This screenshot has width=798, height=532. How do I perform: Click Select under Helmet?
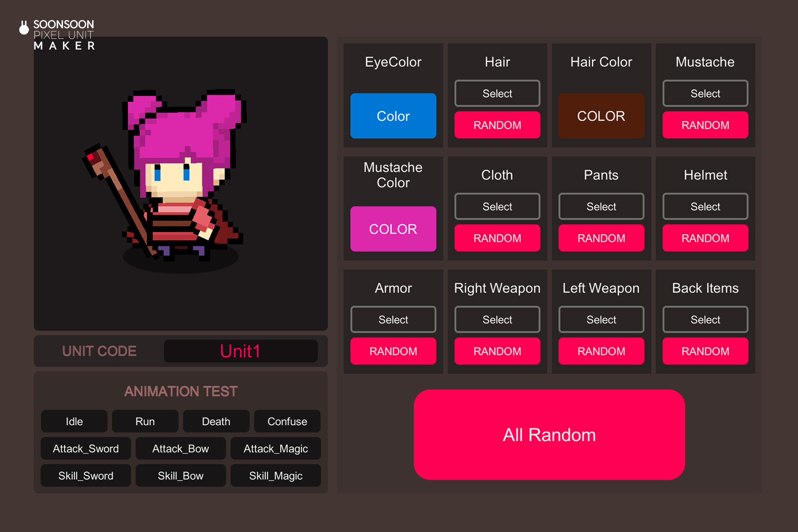pos(705,206)
